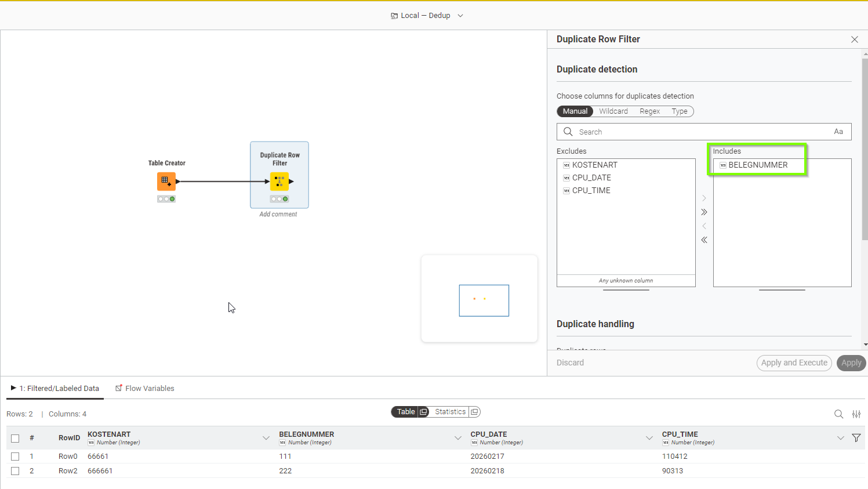Select the Duplicate Row Filter node icon
This screenshot has height=489, width=868.
(279, 182)
